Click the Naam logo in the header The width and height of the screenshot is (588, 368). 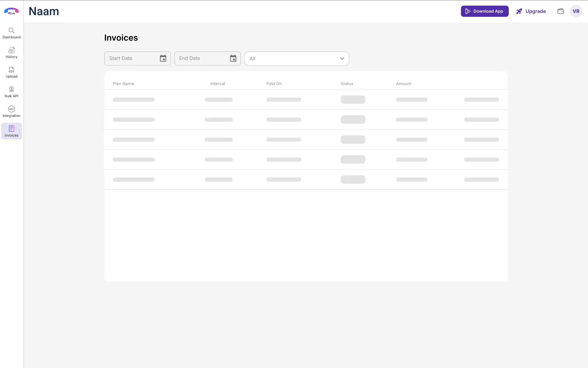[44, 11]
